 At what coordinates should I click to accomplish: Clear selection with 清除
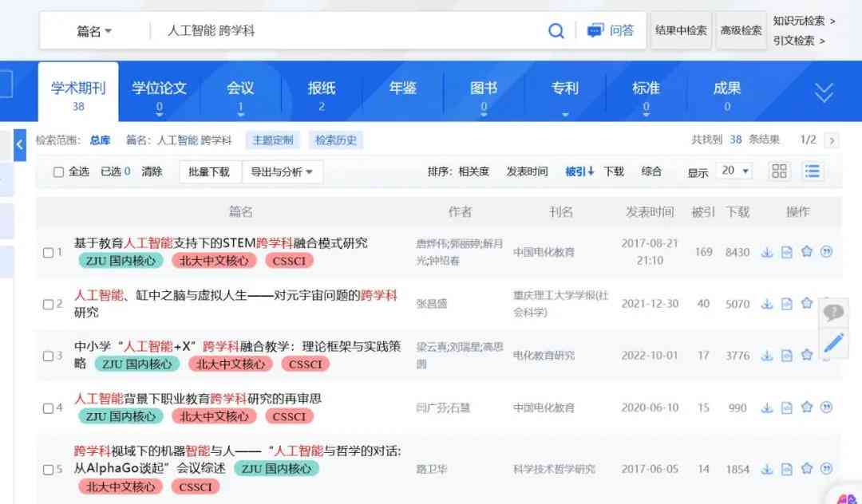(152, 171)
